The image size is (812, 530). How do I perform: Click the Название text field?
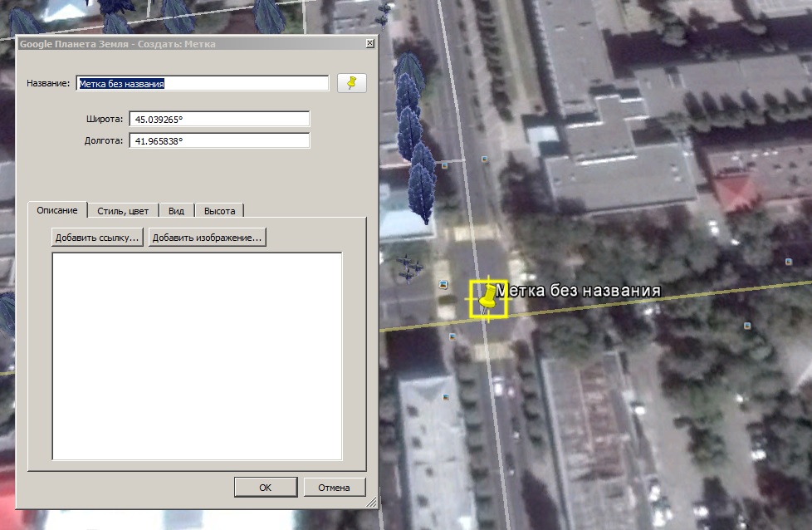click(x=203, y=83)
